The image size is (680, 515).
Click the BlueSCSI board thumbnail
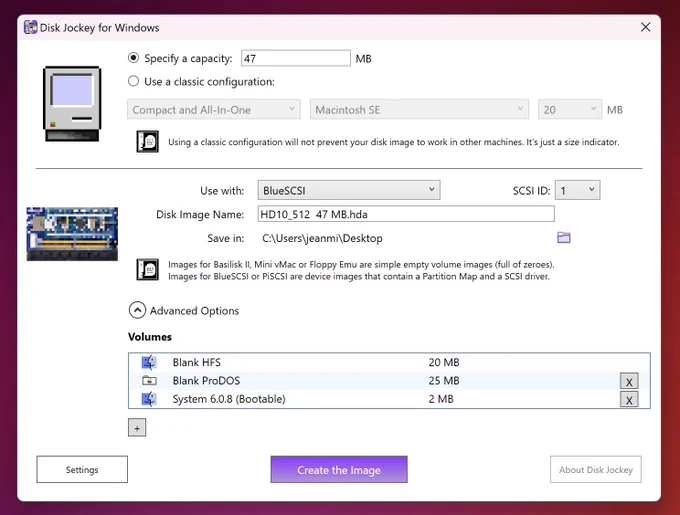pyautogui.click(x=72, y=234)
